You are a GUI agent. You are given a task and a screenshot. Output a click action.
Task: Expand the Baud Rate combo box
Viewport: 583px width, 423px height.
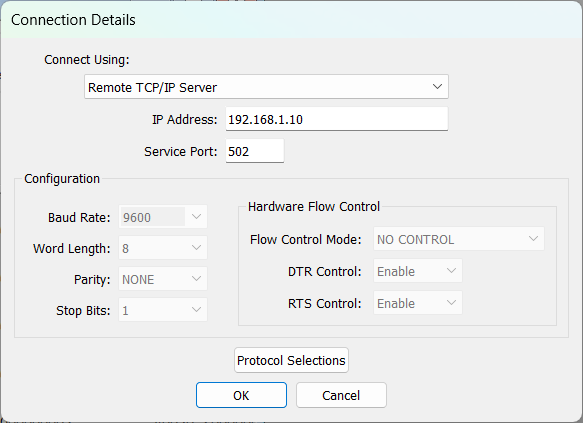tap(162, 217)
